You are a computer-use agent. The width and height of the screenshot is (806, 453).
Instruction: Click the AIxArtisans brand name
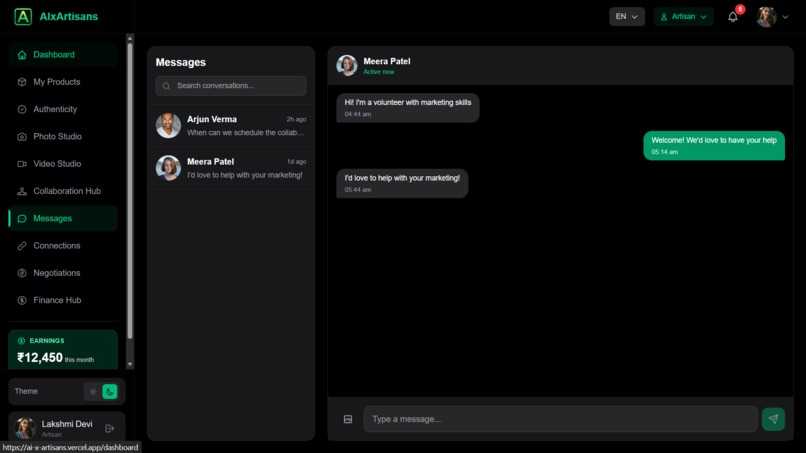coord(68,16)
